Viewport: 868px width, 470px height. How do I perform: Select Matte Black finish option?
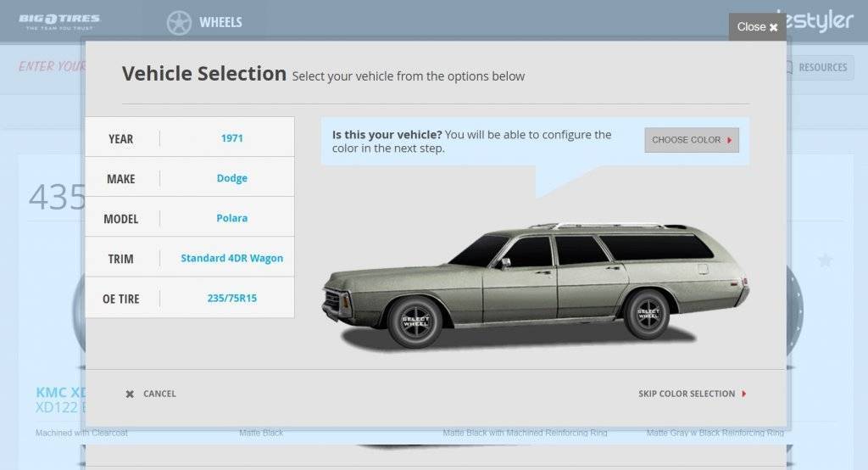[261, 434]
